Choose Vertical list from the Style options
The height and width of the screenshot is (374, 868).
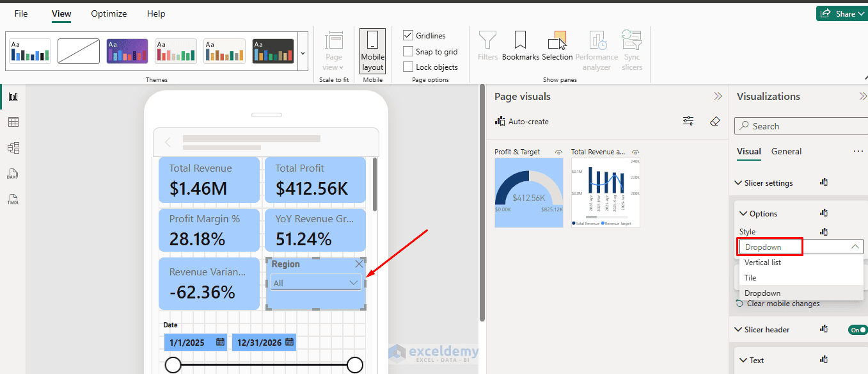click(x=801, y=263)
